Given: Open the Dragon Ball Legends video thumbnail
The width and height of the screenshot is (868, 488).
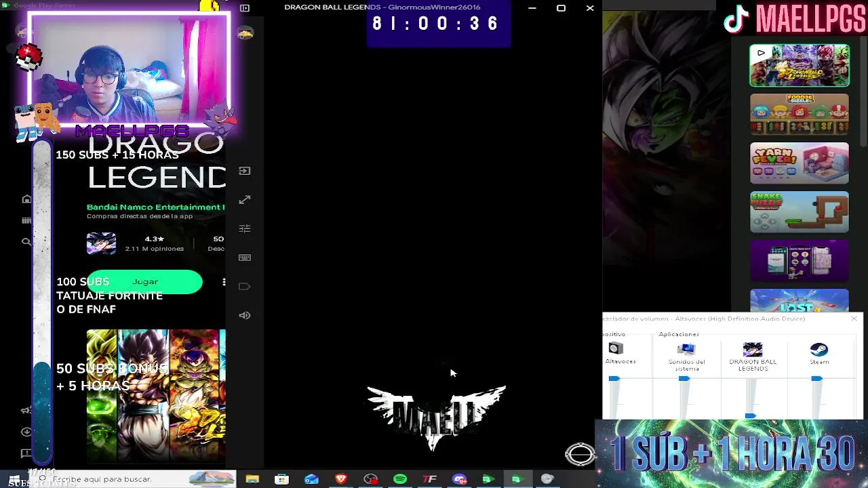Looking at the screenshot, I should (800, 66).
